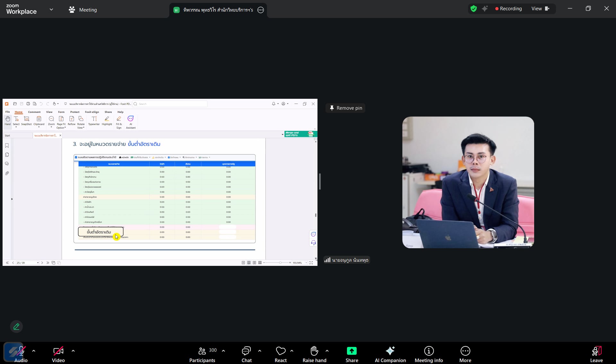
Task: Switch to the Meeting tab
Action: point(83,10)
